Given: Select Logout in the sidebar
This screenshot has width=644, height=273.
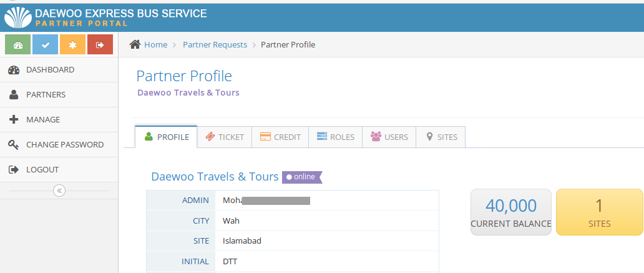Looking at the screenshot, I should 42,170.
